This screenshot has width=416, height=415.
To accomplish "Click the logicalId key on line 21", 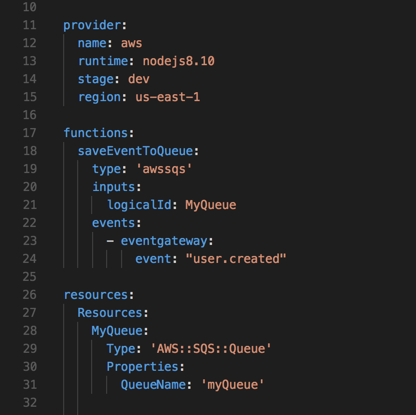I will 139,205.
